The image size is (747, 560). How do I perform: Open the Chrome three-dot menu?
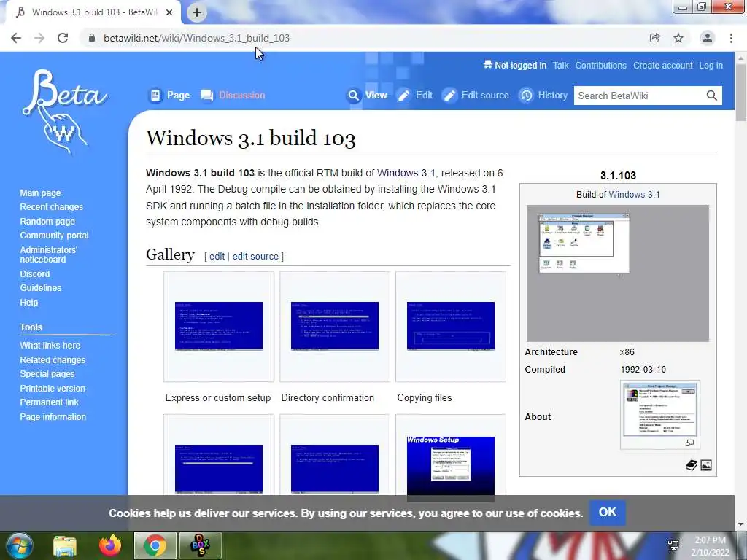click(731, 38)
